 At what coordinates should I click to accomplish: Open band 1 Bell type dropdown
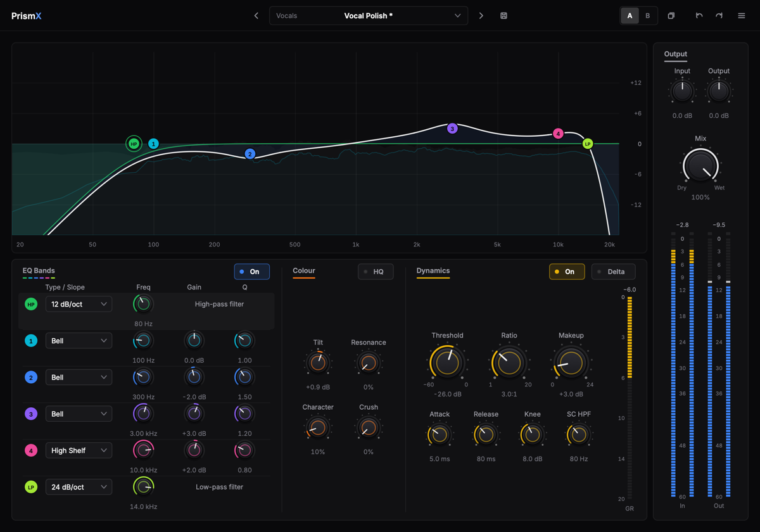tap(79, 341)
